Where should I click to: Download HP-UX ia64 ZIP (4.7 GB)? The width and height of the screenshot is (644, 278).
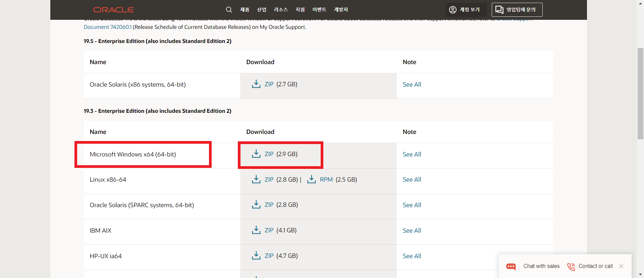[269, 256]
